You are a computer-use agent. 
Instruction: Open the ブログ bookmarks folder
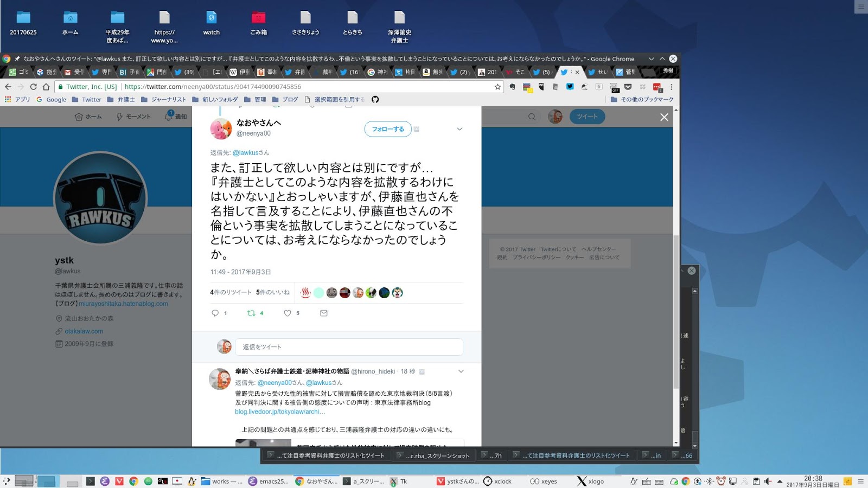[285, 99]
